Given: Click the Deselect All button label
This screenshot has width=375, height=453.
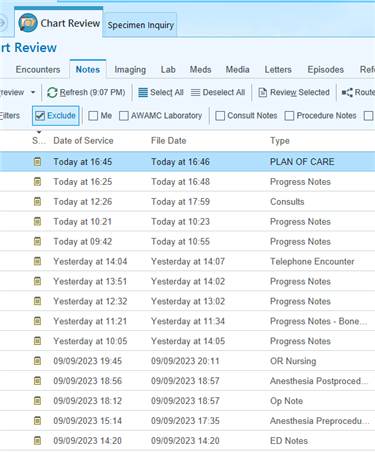Looking at the screenshot, I should 224,92.
